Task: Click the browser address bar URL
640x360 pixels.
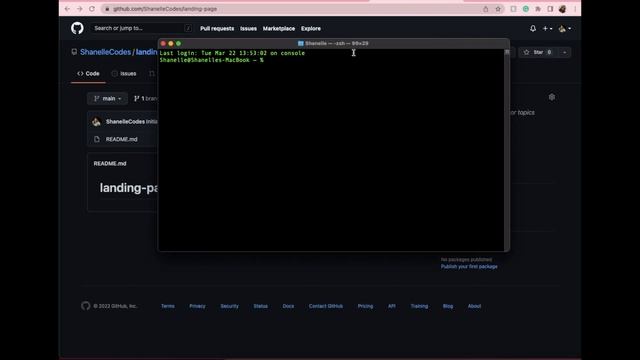Action: [x=165, y=9]
